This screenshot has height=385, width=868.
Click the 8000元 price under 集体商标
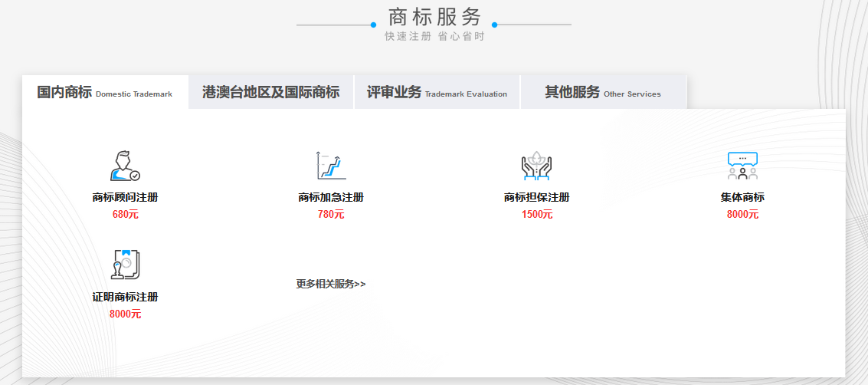coord(742,215)
